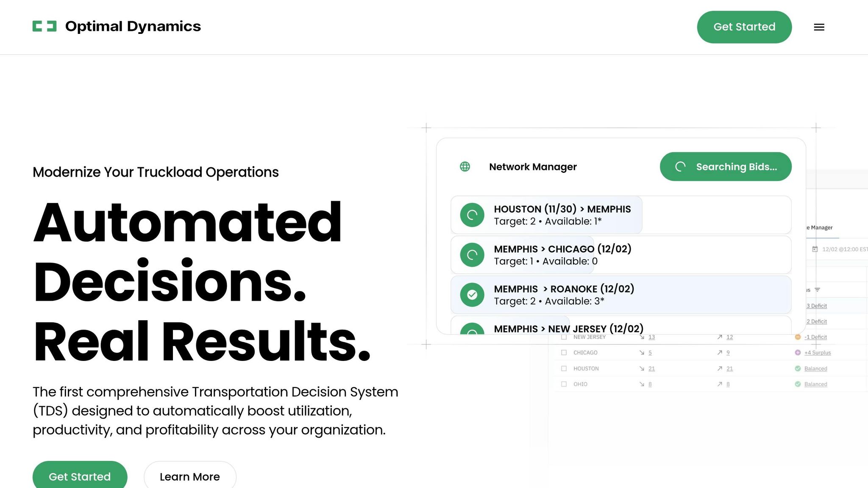Screen dimensions: 868x488
Task: Click outbound arrow icon on Houston table row
Action: coord(720,369)
